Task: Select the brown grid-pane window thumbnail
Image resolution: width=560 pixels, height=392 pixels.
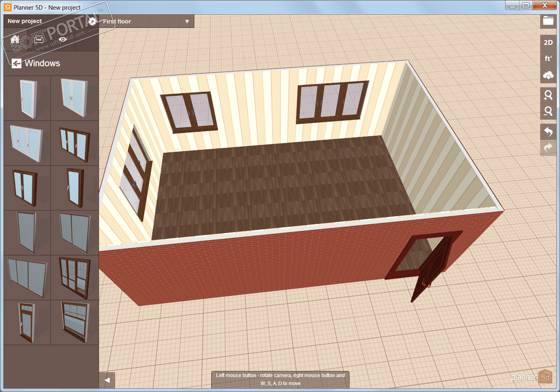Action: pyautogui.click(x=75, y=278)
